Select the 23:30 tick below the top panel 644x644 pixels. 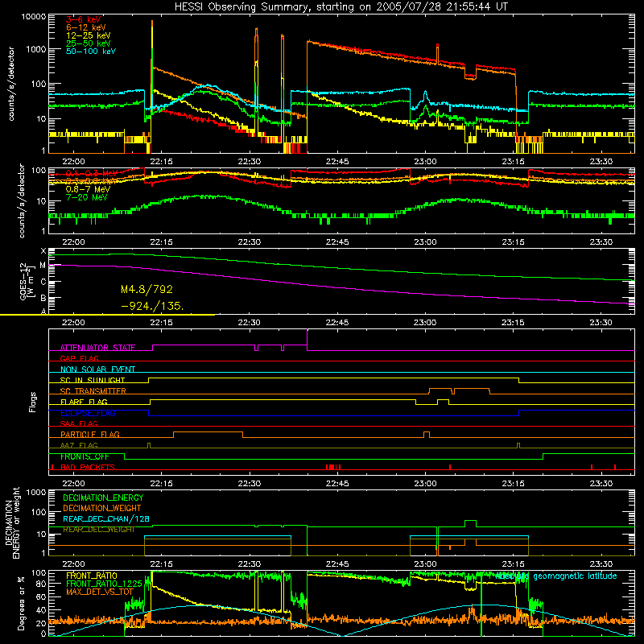pyautogui.click(x=601, y=162)
